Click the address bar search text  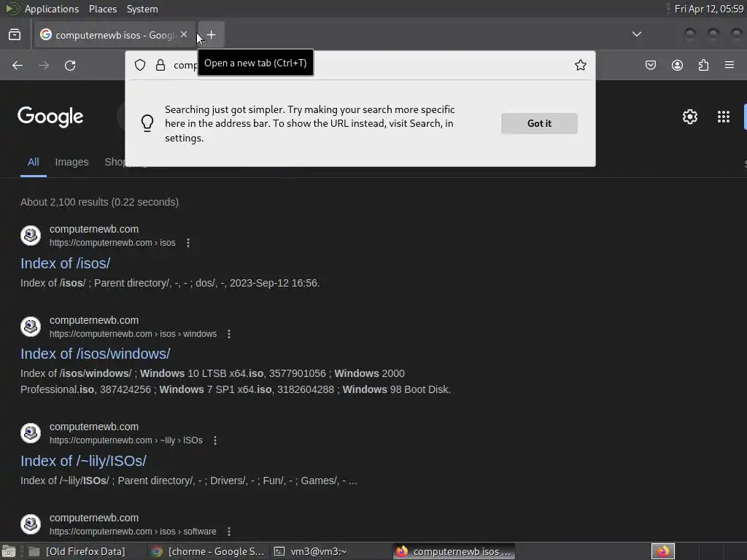click(x=185, y=65)
